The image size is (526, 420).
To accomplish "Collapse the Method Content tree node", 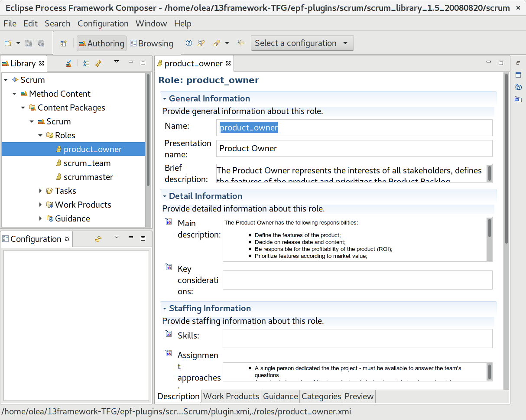I will click(x=14, y=94).
